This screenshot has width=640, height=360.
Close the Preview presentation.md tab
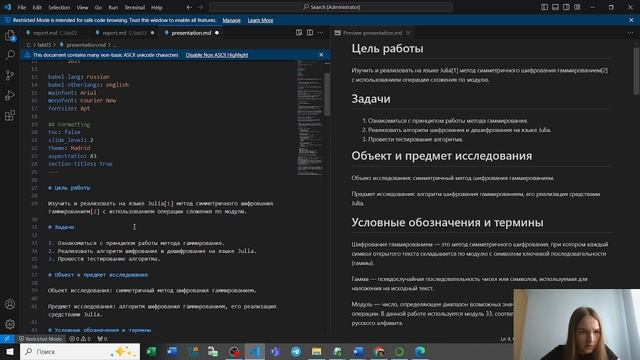(x=408, y=33)
